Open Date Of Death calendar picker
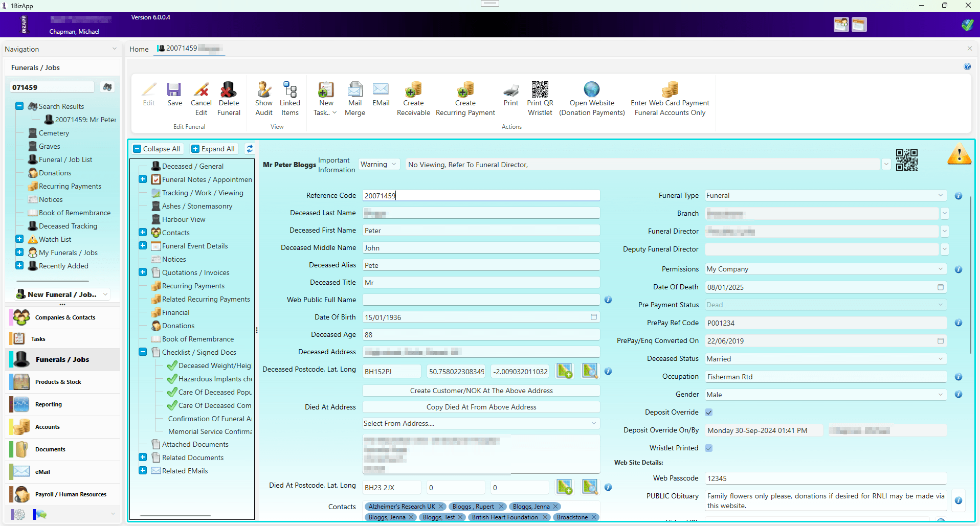Viewport: 980px width, 526px height. tap(941, 287)
